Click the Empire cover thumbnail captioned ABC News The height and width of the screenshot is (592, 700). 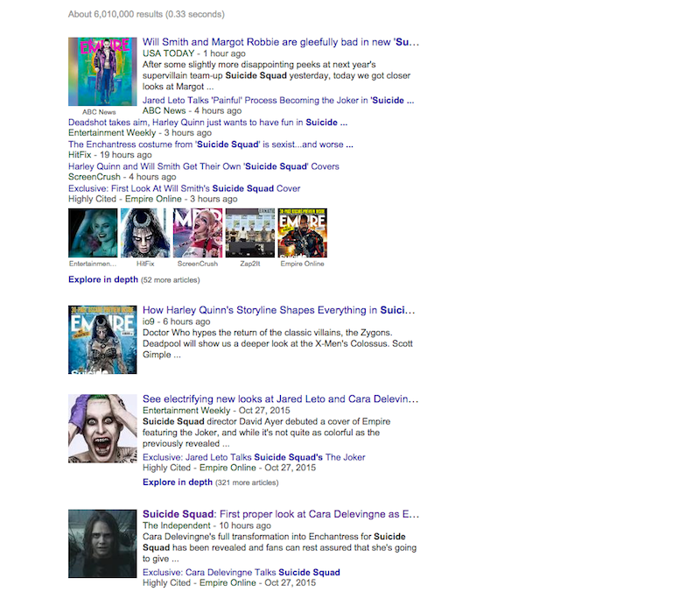pos(102,72)
